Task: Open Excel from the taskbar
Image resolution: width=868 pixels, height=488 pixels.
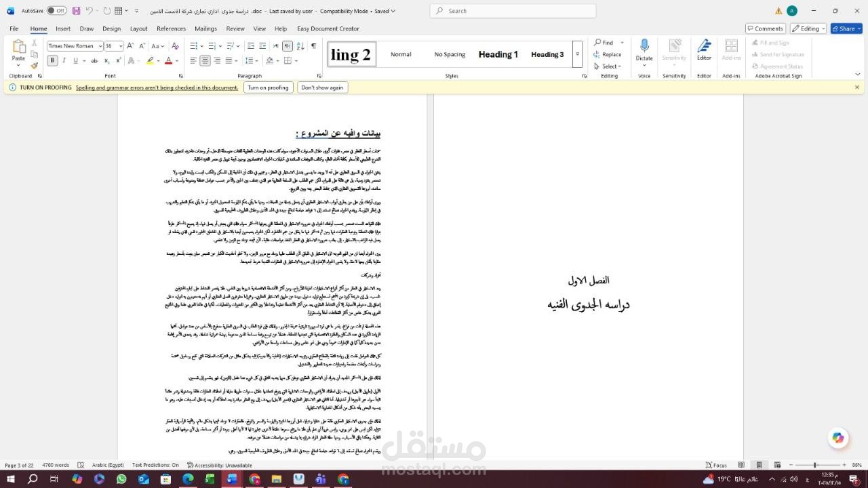Action: [210, 479]
